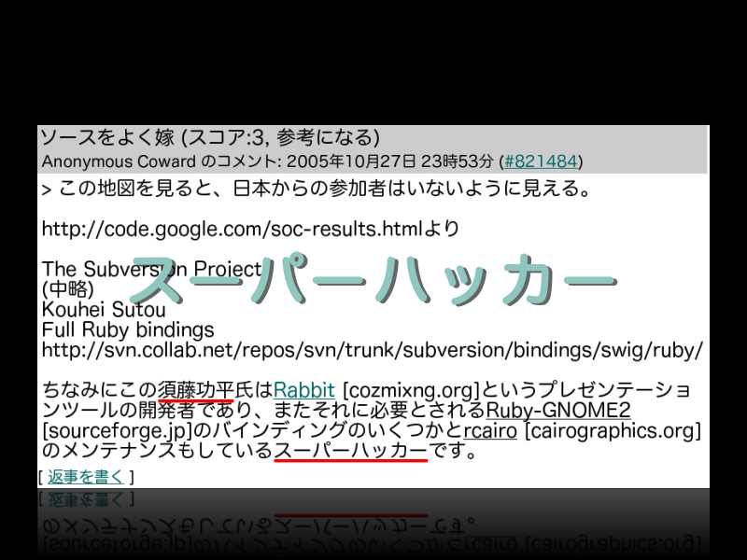Screen dimensions: 747x560
Task: Click the [cairographics.org] domain text
Action: coord(613,431)
